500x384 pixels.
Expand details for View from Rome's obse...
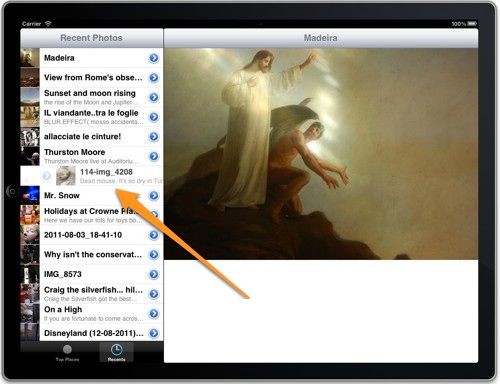[154, 78]
